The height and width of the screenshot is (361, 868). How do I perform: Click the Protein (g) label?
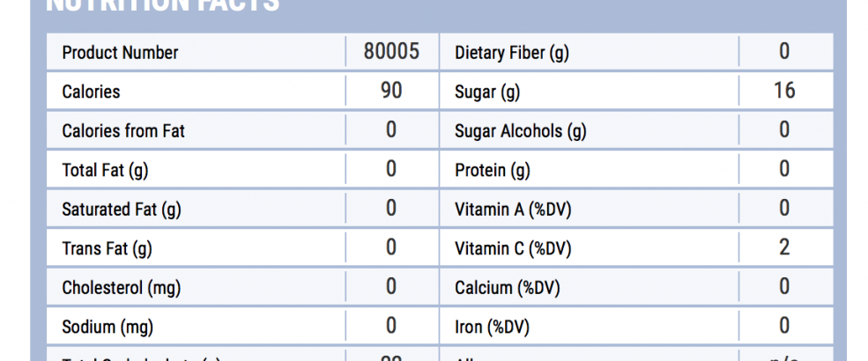coord(493,171)
